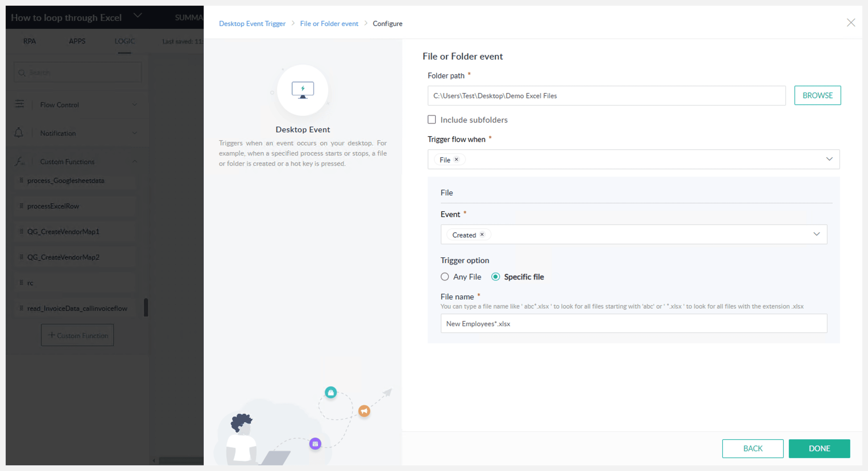The width and height of the screenshot is (868, 471).
Task: Remove the Created event tag x icon
Action: (x=482, y=235)
